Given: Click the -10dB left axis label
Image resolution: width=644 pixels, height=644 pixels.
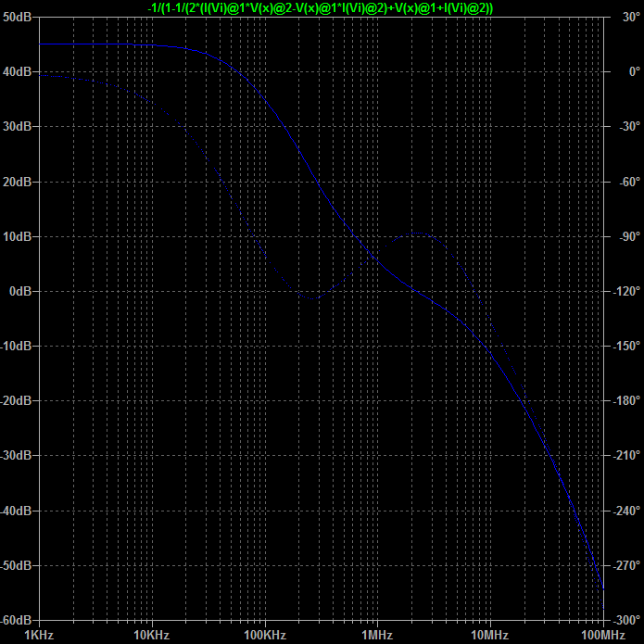Looking at the screenshot, I should pyautogui.click(x=16, y=346).
